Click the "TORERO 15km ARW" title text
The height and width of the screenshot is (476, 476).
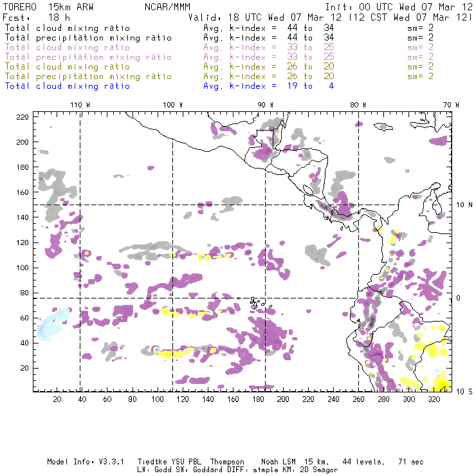(48, 7)
